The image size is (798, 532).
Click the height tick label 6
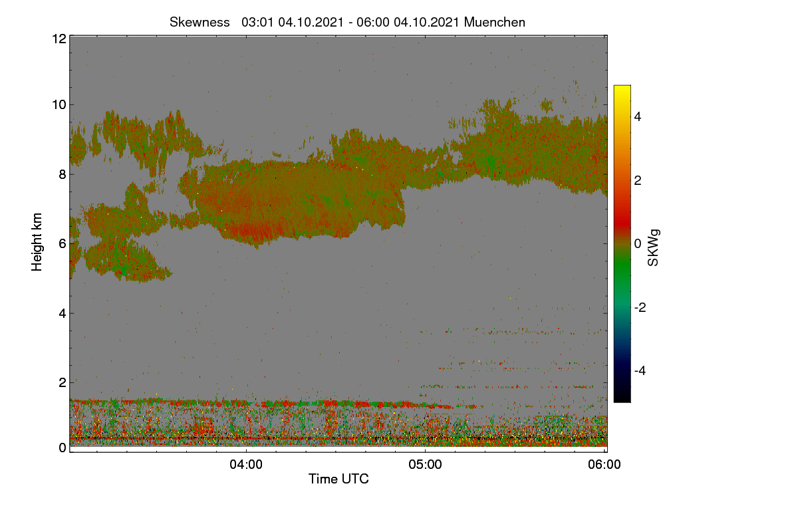(62, 243)
